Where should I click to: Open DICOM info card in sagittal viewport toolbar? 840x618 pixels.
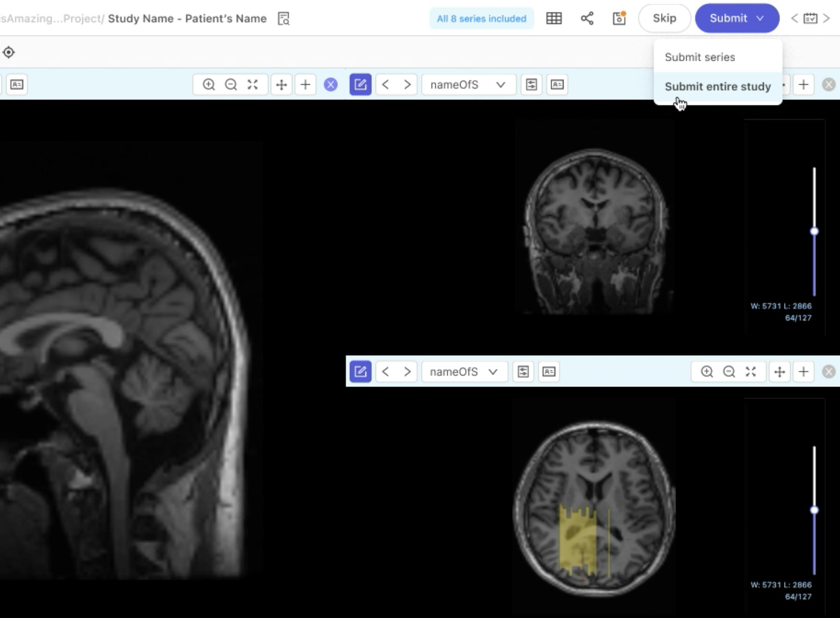click(x=17, y=85)
